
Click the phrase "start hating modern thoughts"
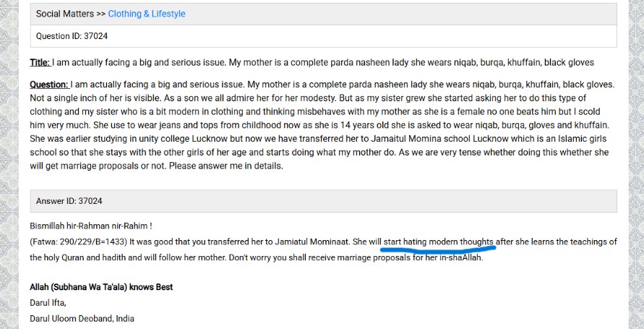(x=438, y=241)
